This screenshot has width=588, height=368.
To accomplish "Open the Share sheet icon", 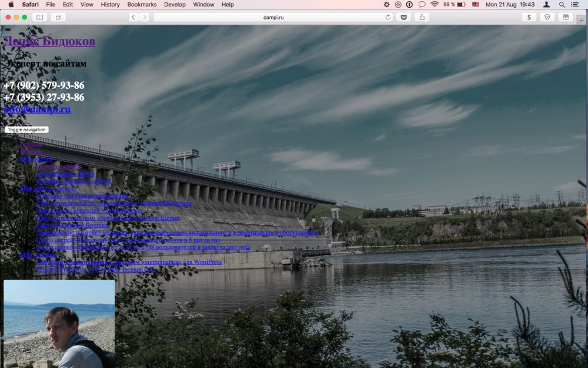I will tap(422, 17).
